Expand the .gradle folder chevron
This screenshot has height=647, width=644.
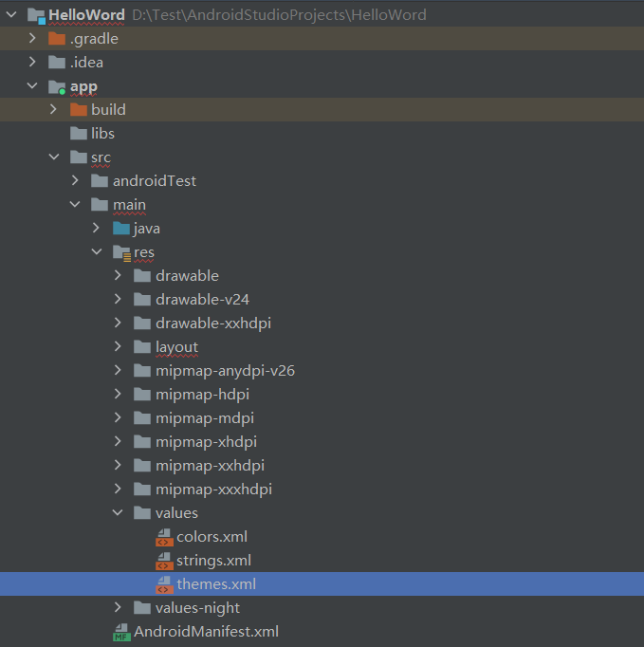click(x=32, y=38)
